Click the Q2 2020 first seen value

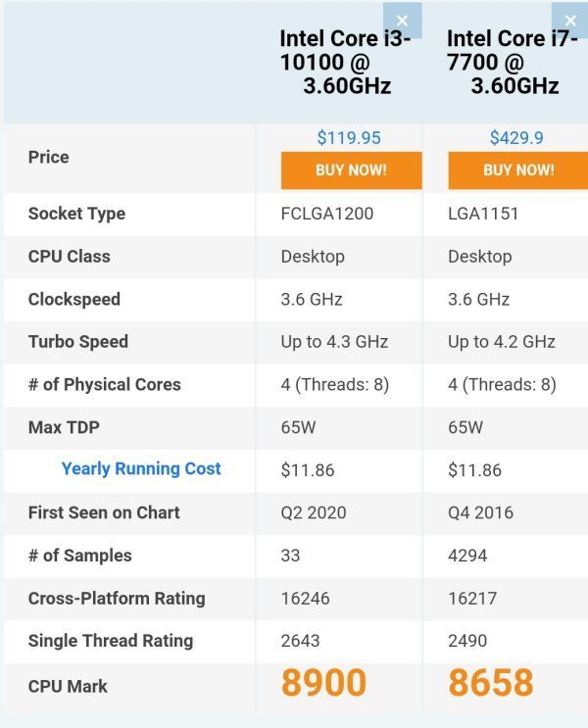point(314,512)
